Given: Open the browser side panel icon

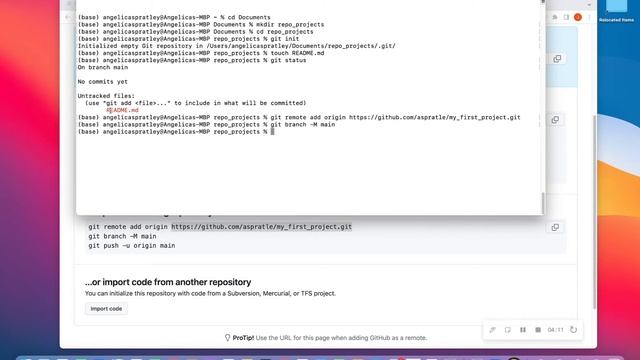Looking at the screenshot, I should 566,17.
